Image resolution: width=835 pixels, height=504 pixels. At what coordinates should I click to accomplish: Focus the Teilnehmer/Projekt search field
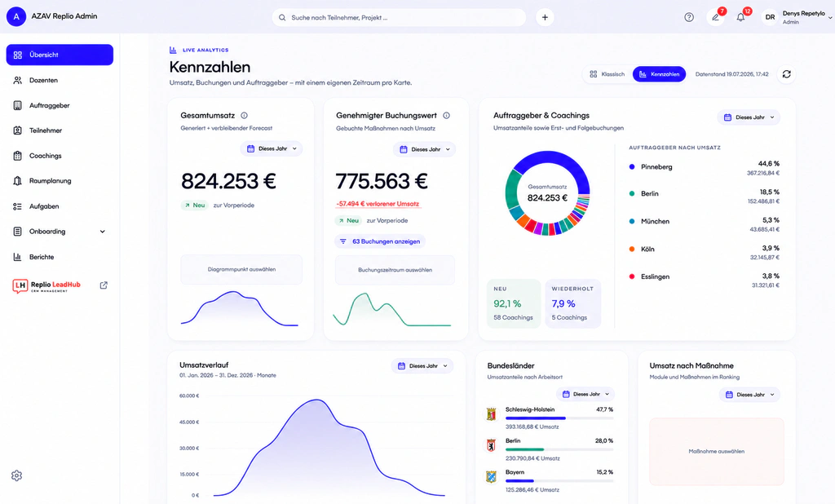(399, 18)
